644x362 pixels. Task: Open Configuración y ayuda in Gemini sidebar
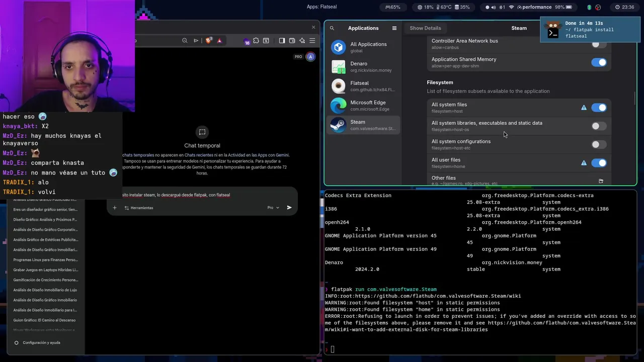(x=37, y=343)
